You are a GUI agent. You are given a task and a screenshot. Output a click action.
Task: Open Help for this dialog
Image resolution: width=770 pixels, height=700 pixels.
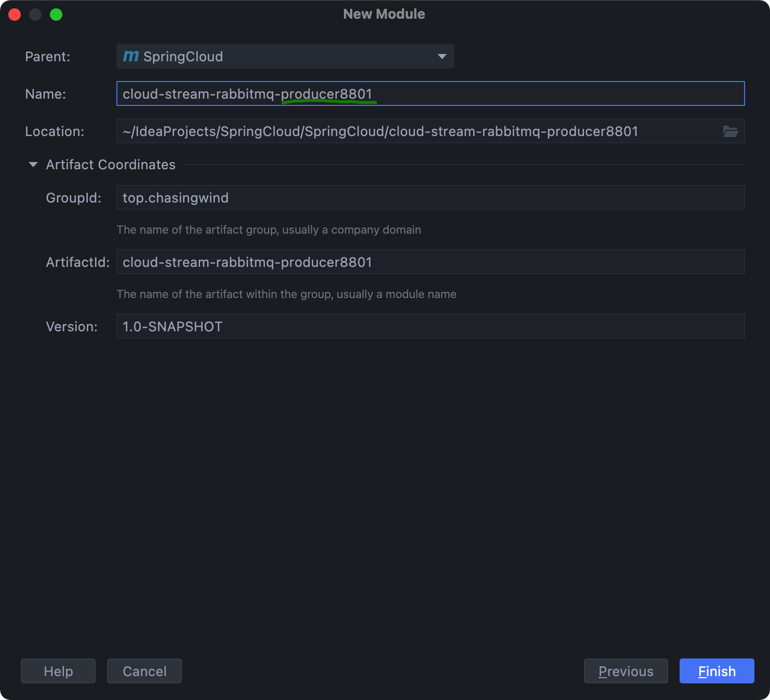(58, 671)
